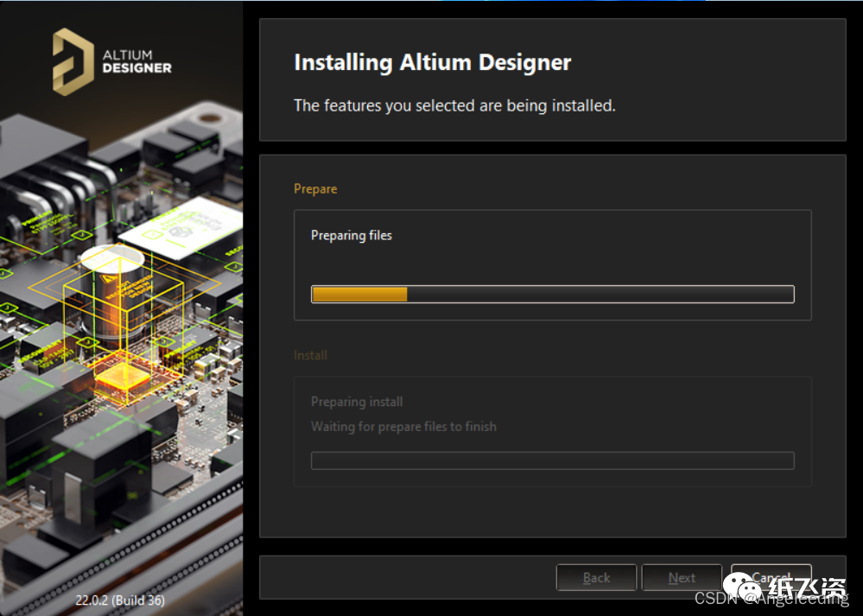Click the Altium Designer gold logo icon
Screen dimensions: 863x616
click(x=73, y=60)
